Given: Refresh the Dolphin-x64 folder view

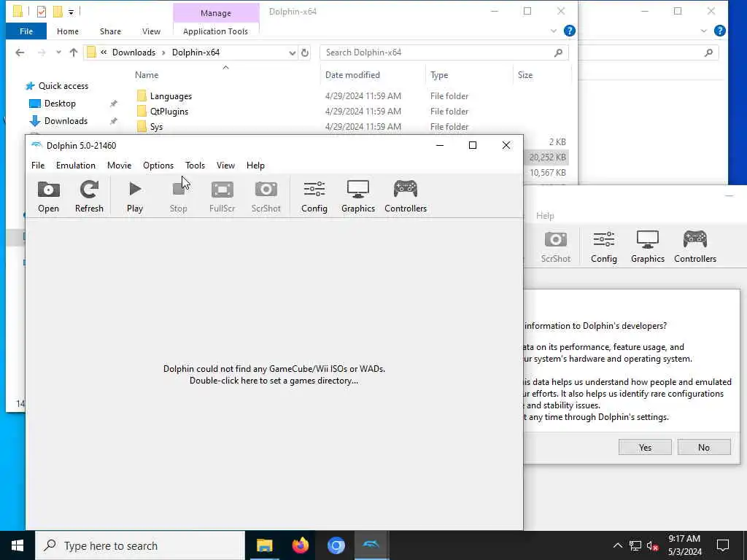Looking at the screenshot, I should pos(305,52).
